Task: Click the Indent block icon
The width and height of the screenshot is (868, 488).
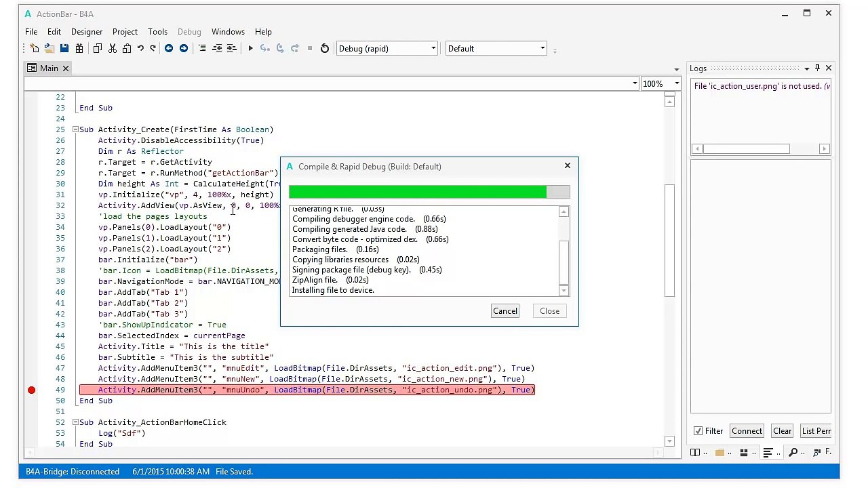Action: [231, 48]
